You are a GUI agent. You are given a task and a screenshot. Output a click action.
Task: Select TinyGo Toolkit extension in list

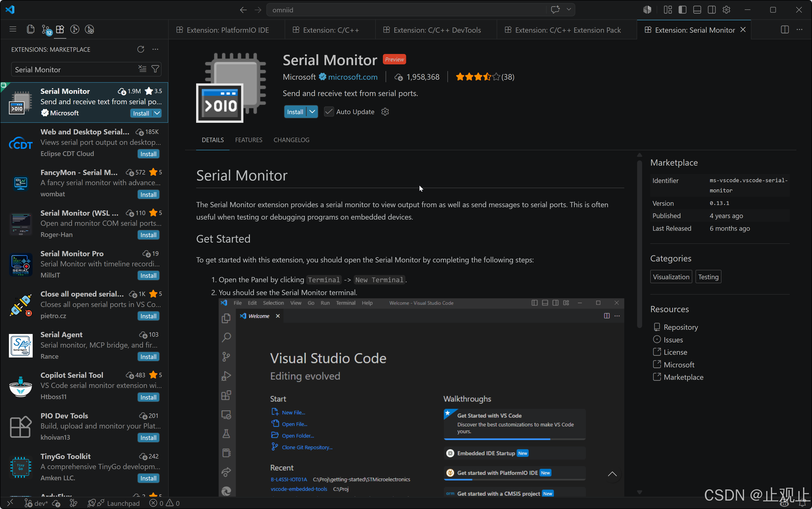(x=84, y=467)
